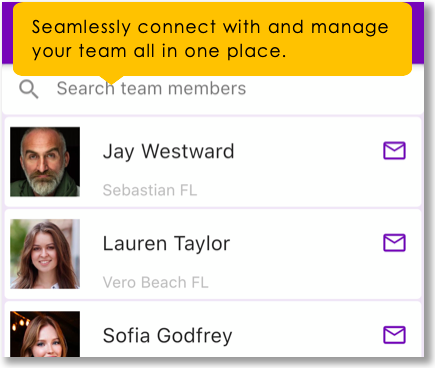Select the Jay Westward name
The height and width of the screenshot is (368, 435).
tap(169, 152)
